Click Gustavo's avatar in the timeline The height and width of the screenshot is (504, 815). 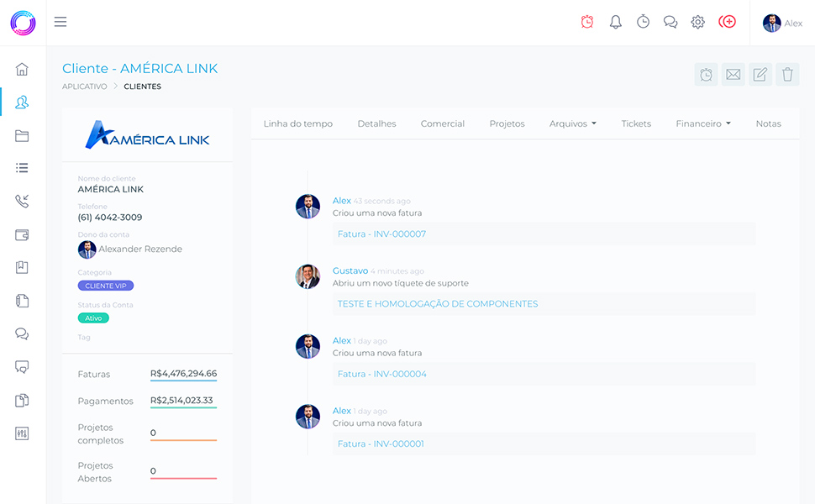308,276
